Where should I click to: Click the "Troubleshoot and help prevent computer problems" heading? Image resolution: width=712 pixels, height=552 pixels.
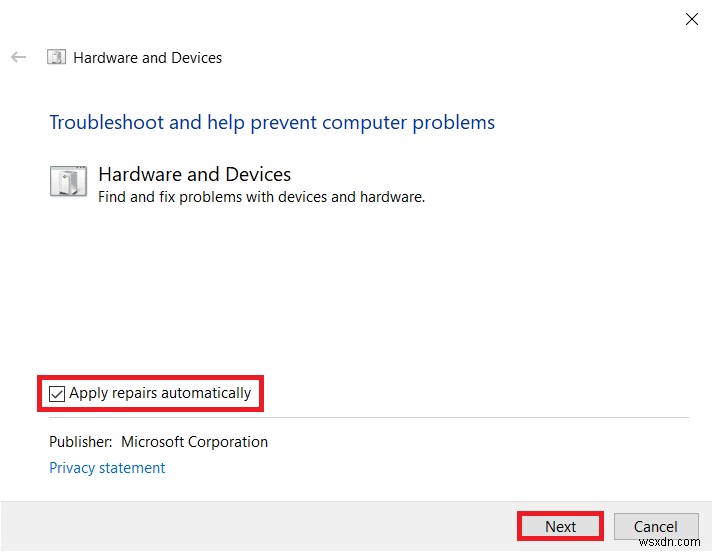tap(272, 123)
